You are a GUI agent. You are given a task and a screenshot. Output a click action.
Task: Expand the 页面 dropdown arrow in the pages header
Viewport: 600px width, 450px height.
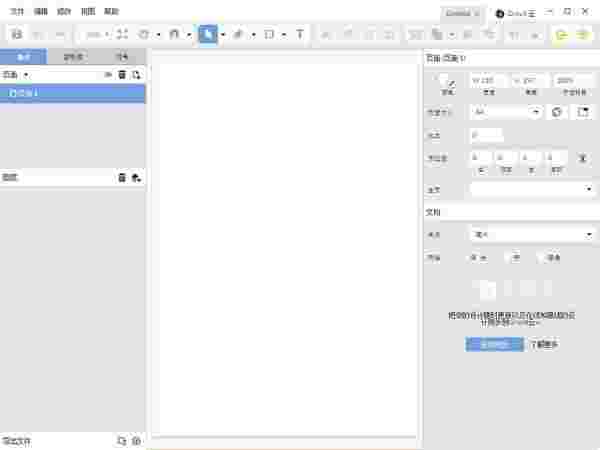26,75
